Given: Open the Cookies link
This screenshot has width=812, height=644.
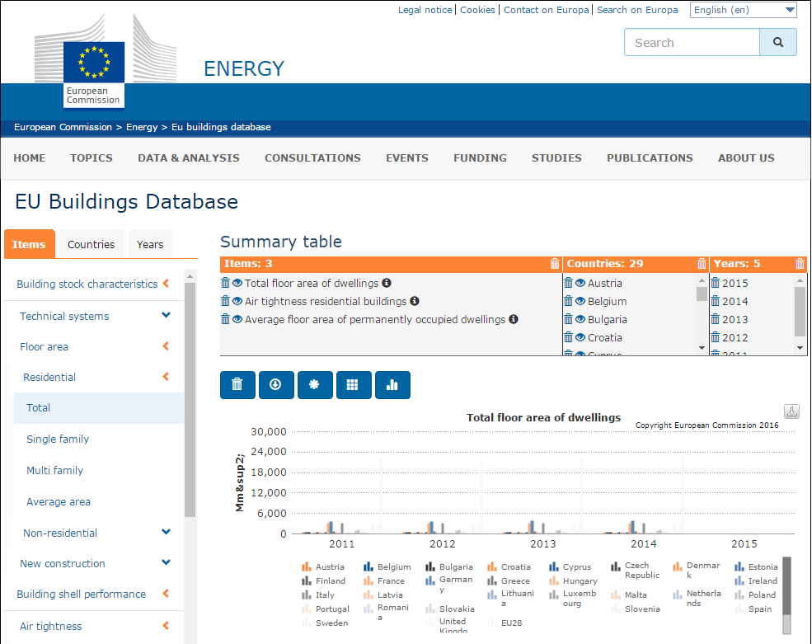Looking at the screenshot, I should point(477,10).
